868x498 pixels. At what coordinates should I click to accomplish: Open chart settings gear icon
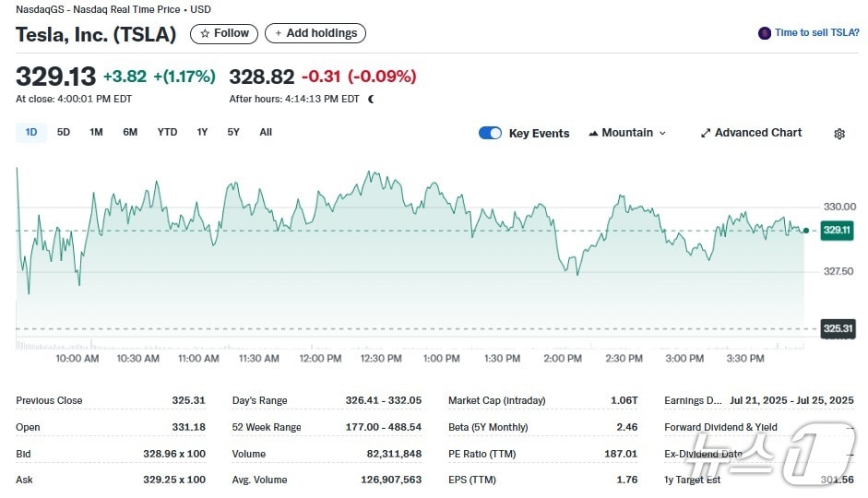pyautogui.click(x=838, y=134)
